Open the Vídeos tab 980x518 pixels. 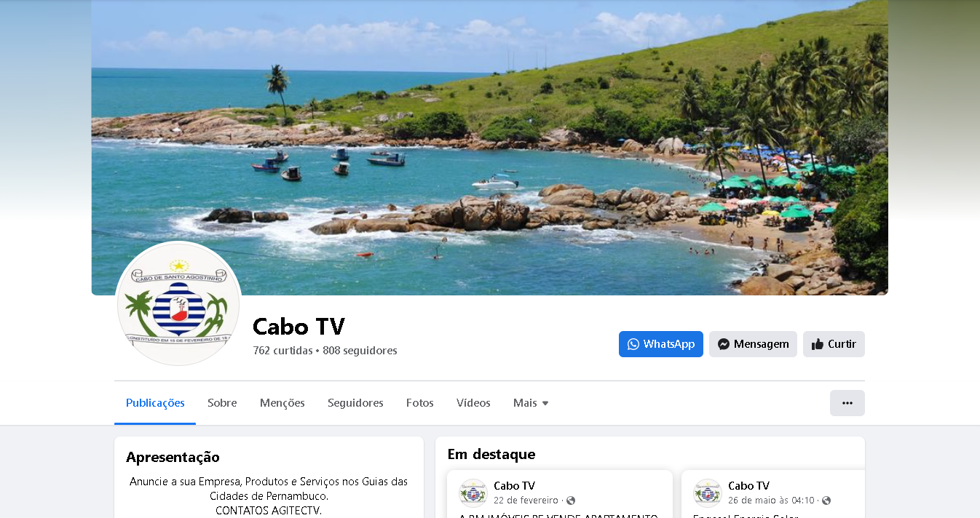(473, 403)
